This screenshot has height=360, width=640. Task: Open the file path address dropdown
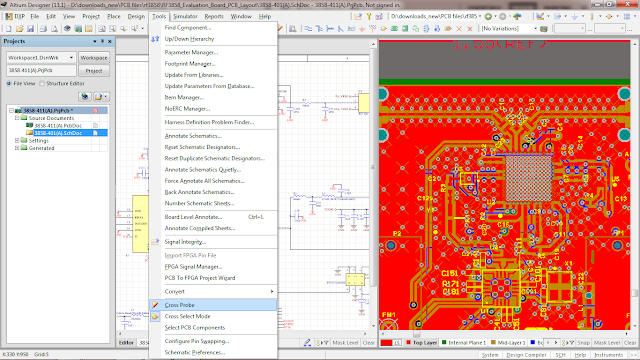coord(480,16)
